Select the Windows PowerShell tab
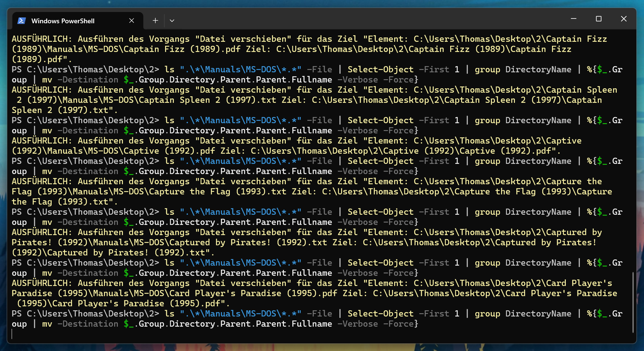This screenshot has height=351, width=644. click(x=78, y=21)
